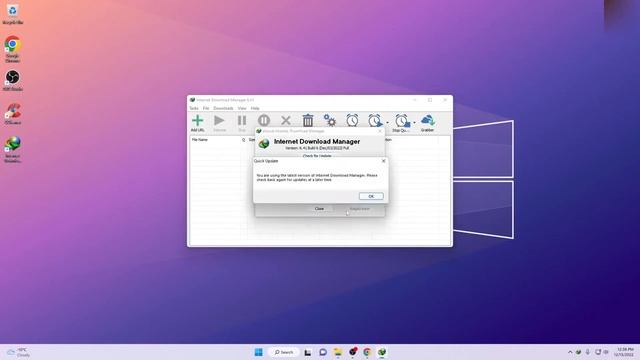The height and width of the screenshot is (360, 640).
Task: Click the Start Queue clock icon
Action: [375, 121]
